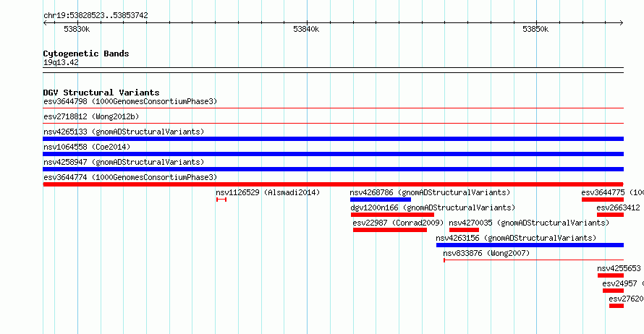Open nsv1064558 (Coe2014) variant label
The width and height of the screenshot is (644, 334).
tap(87, 147)
